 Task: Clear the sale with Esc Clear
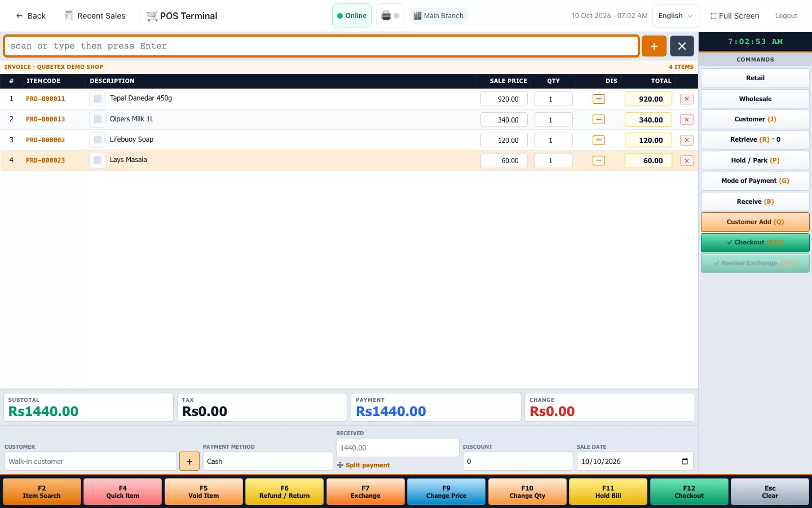(770, 492)
